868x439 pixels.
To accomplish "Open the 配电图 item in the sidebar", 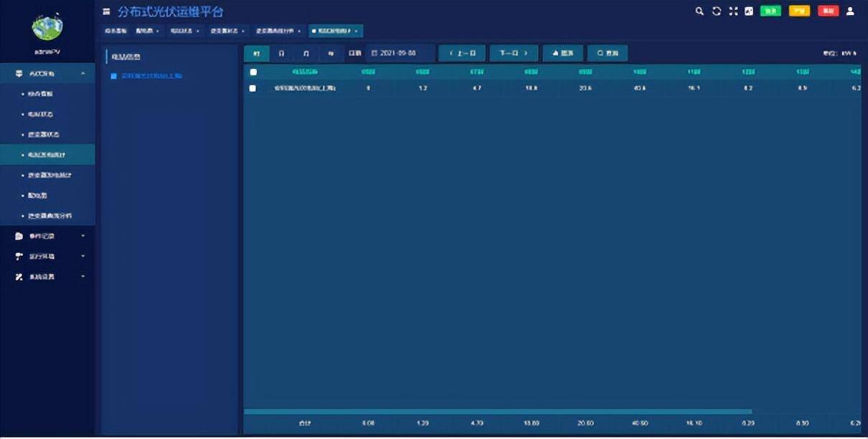I will coord(37,195).
